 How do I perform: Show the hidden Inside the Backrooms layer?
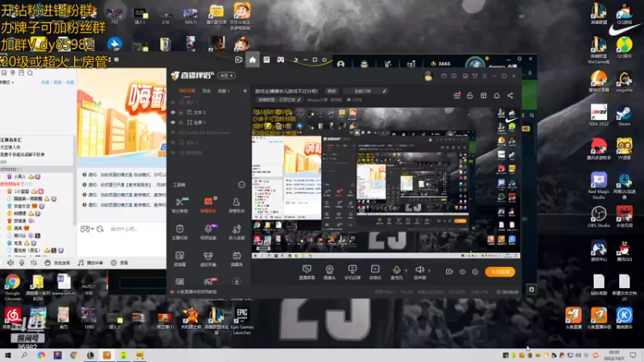(x=173, y=133)
